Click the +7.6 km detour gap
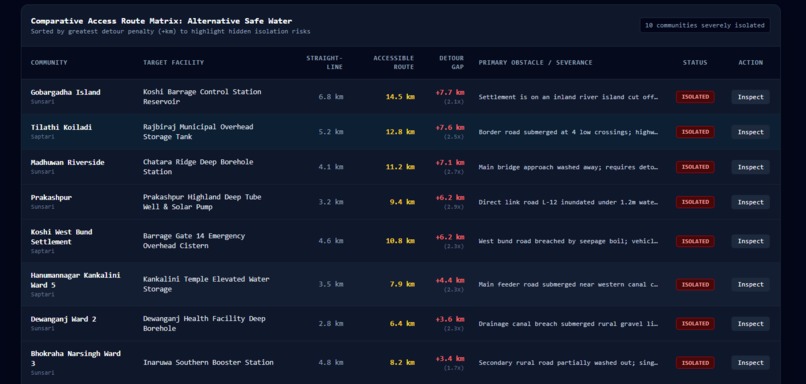 click(450, 127)
